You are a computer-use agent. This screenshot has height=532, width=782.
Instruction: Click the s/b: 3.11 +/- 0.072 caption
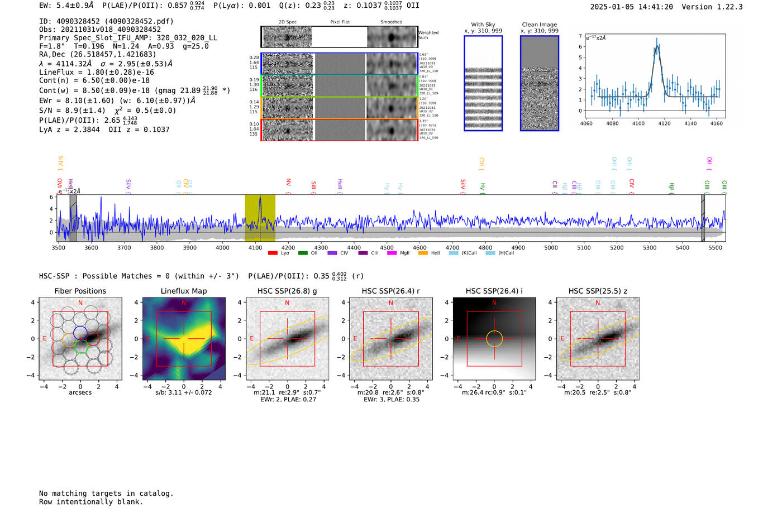(x=184, y=392)
